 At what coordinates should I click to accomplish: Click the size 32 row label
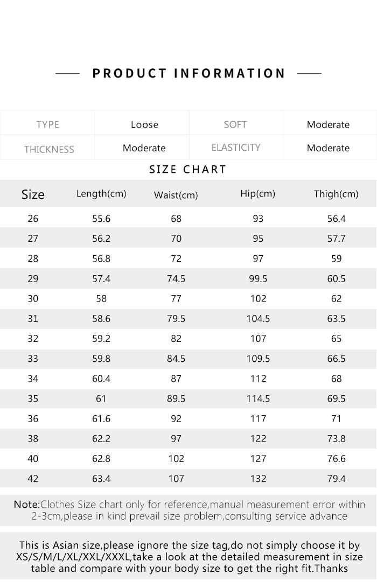pos(33,339)
